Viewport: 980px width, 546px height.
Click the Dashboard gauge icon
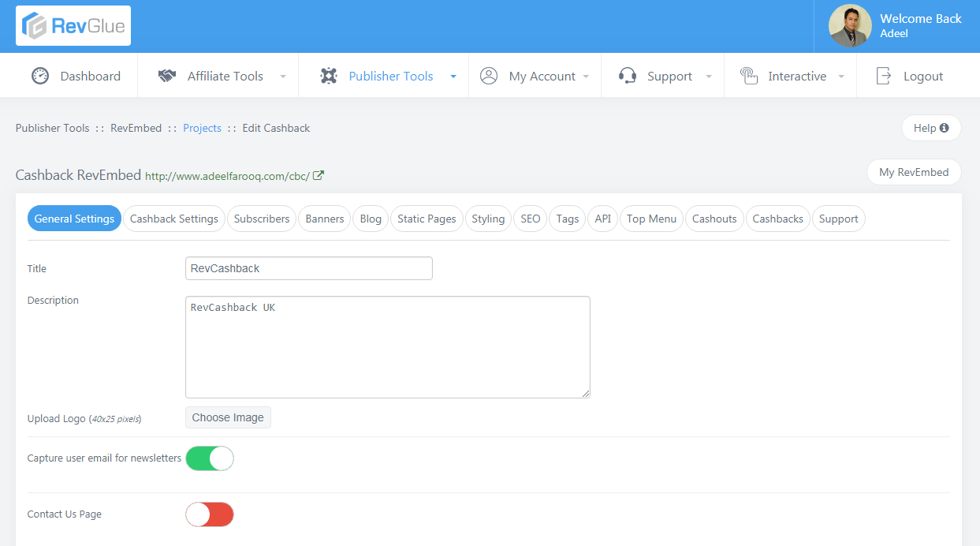(40, 76)
